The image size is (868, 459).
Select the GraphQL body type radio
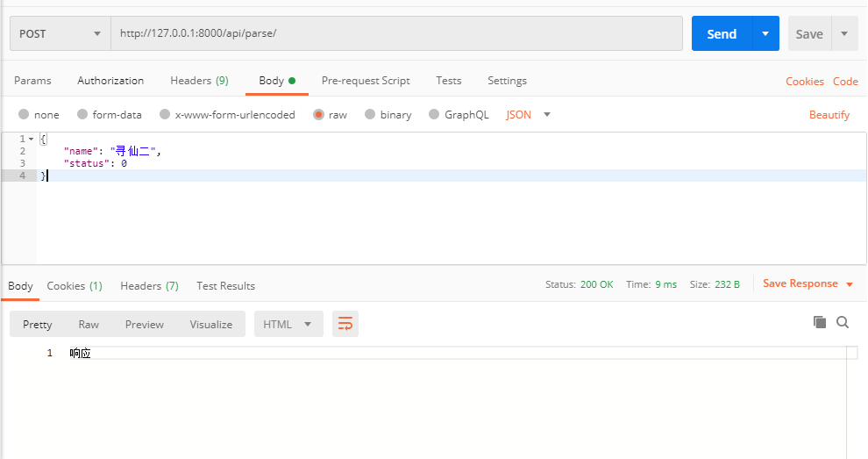434,114
